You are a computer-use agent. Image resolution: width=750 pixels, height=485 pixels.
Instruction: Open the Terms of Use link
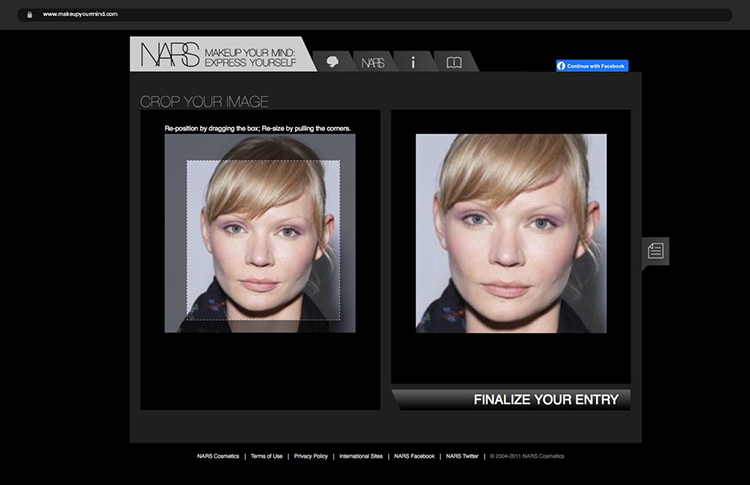(x=266, y=456)
